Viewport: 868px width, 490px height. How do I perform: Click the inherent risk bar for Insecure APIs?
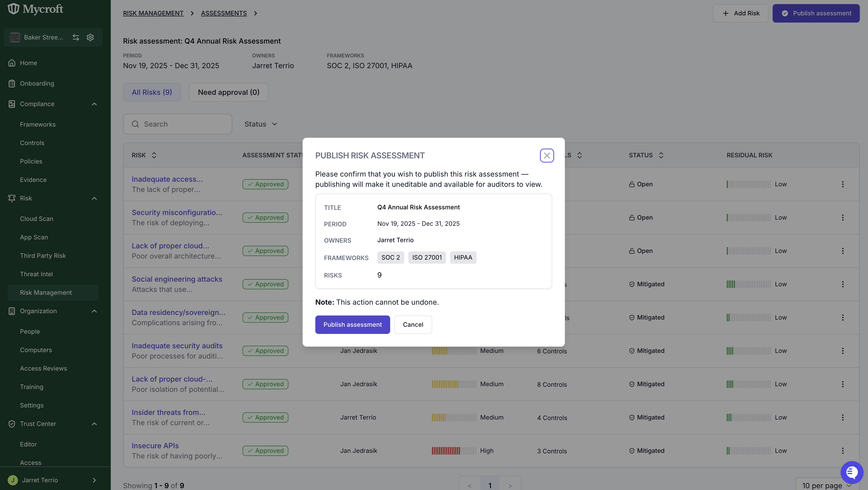454,451
